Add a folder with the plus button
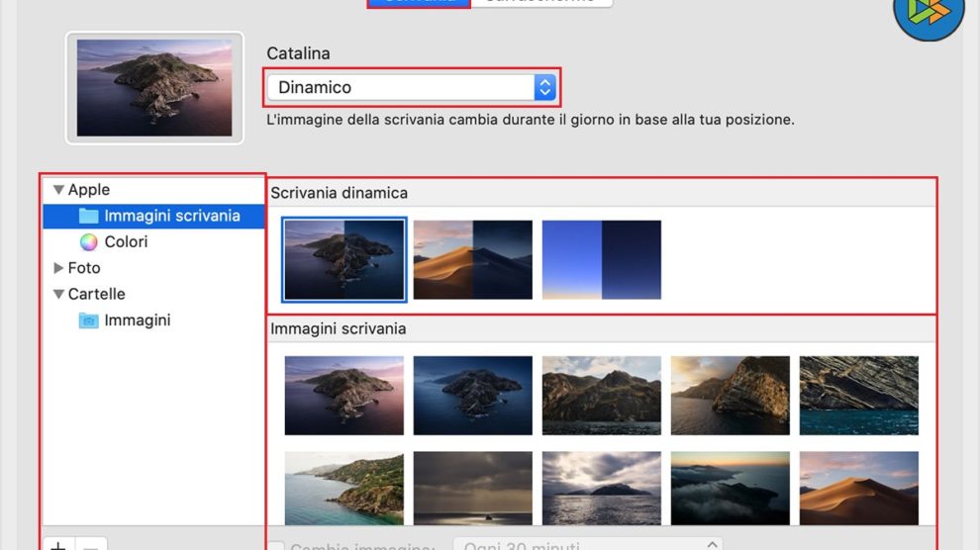 [x=58, y=544]
